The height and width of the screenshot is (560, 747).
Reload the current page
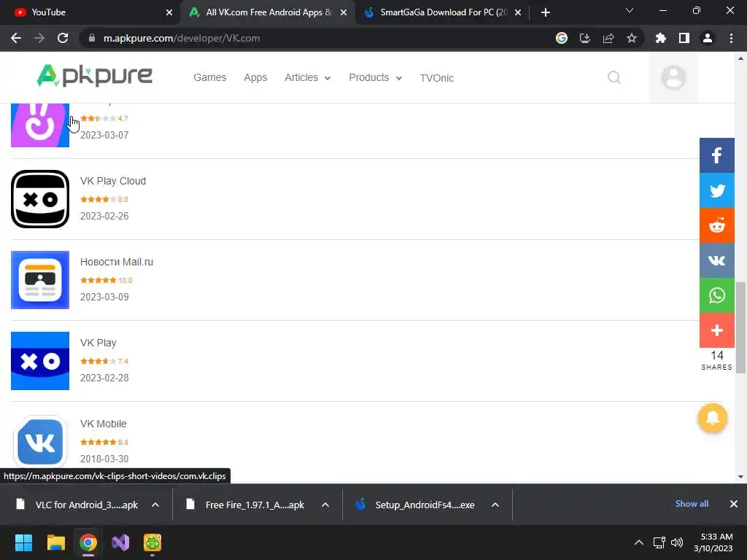click(x=63, y=38)
